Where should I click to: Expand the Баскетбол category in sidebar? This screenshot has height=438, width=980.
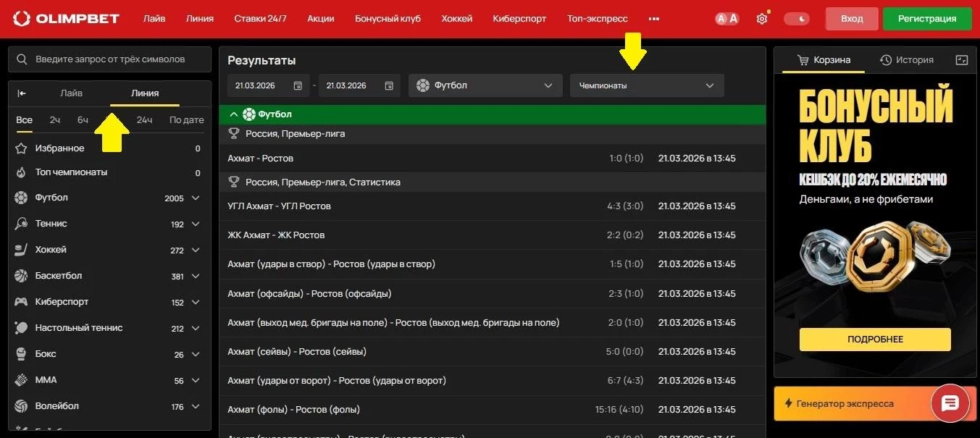coord(195,276)
